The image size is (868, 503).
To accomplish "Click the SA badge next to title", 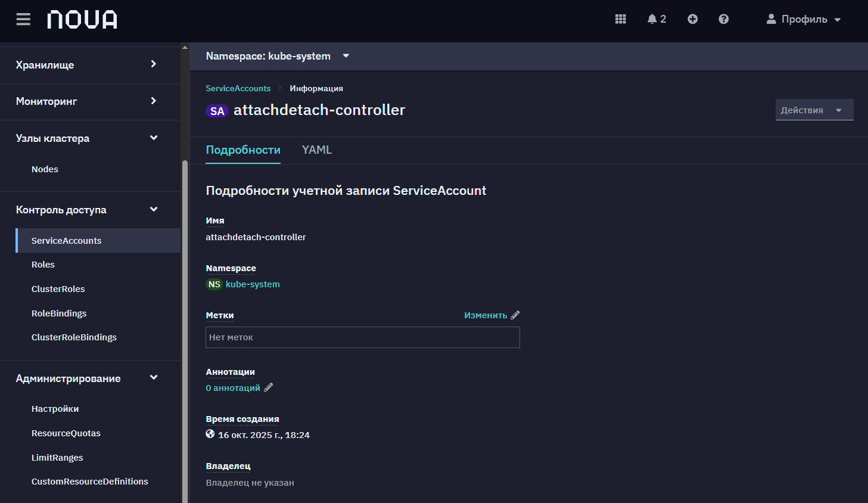I will point(217,111).
